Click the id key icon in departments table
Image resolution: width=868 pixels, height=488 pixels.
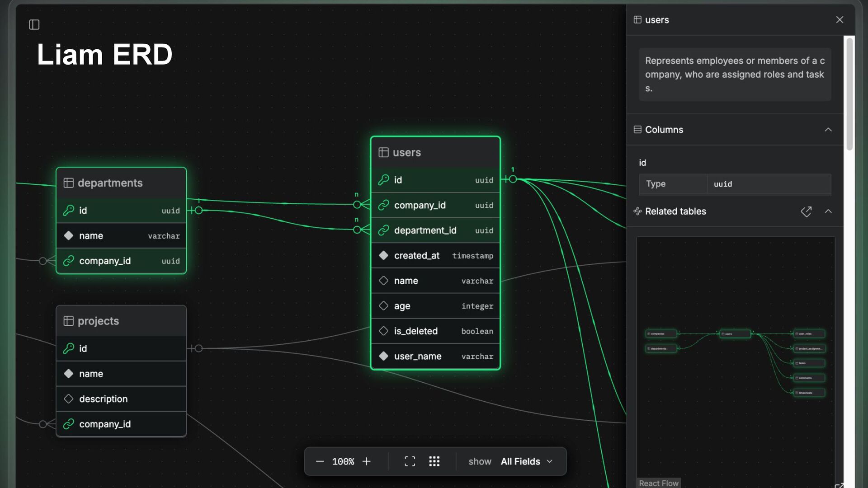point(69,211)
